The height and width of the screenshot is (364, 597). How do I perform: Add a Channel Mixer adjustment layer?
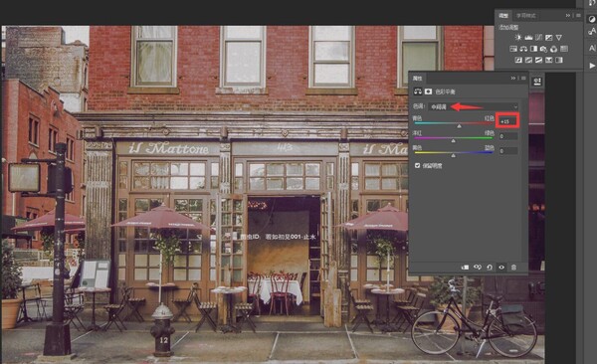(x=553, y=49)
